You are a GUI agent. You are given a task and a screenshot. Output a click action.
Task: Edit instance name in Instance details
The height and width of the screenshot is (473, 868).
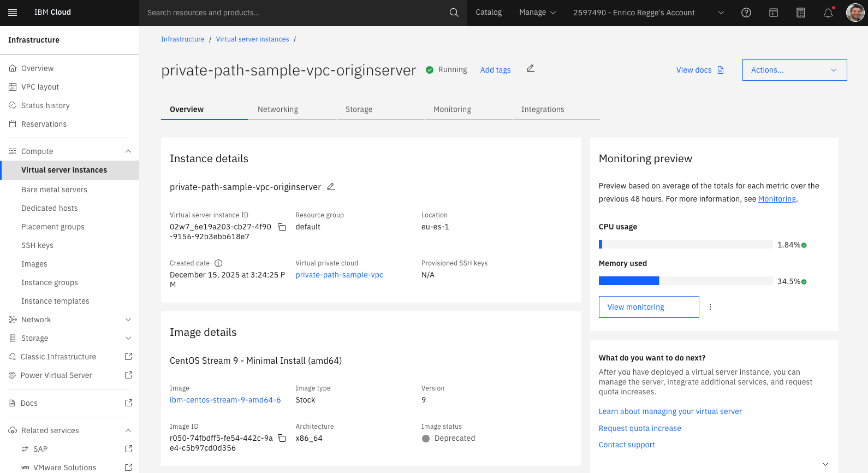coord(330,187)
